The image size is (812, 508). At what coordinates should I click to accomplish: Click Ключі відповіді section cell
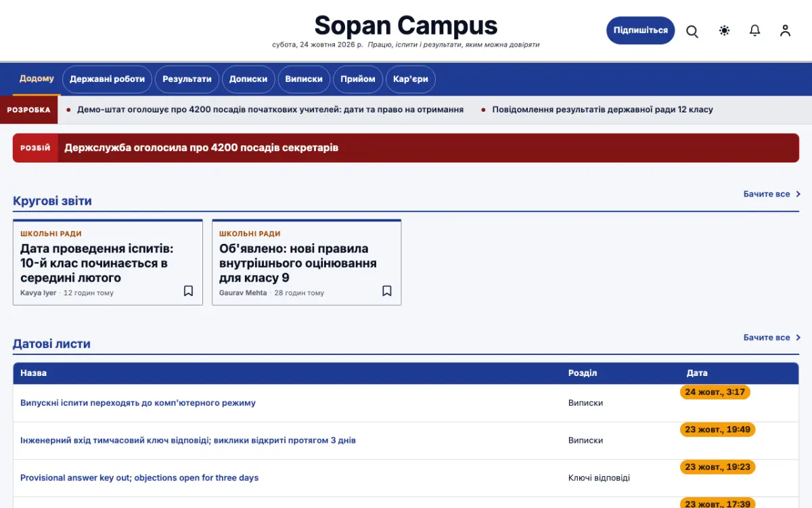[x=599, y=478]
